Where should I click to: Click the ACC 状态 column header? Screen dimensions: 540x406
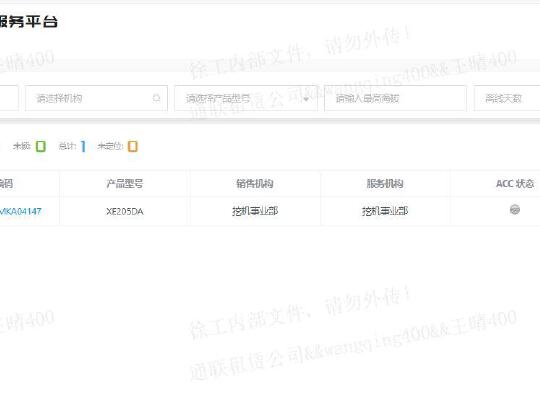point(515,184)
